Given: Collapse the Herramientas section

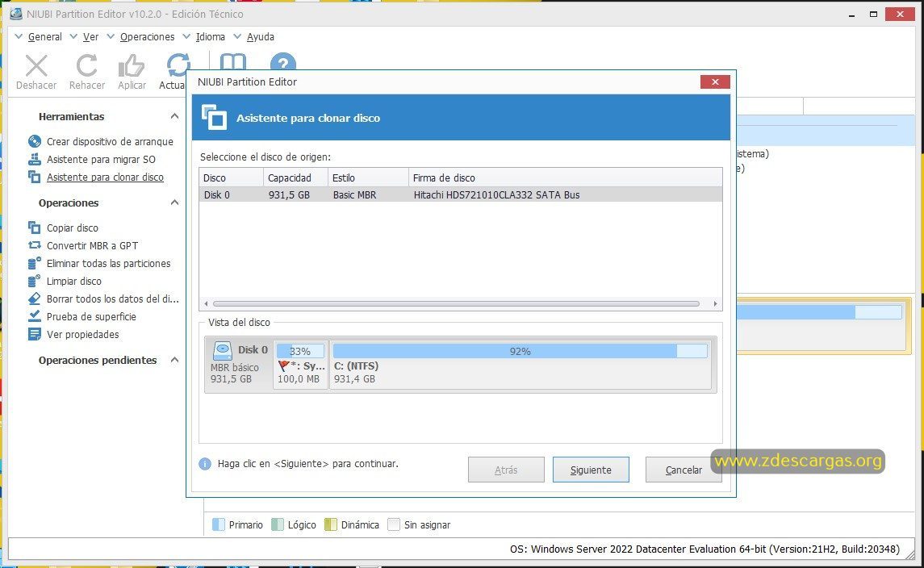Looking at the screenshot, I should pyautogui.click(x=174, y=116).
